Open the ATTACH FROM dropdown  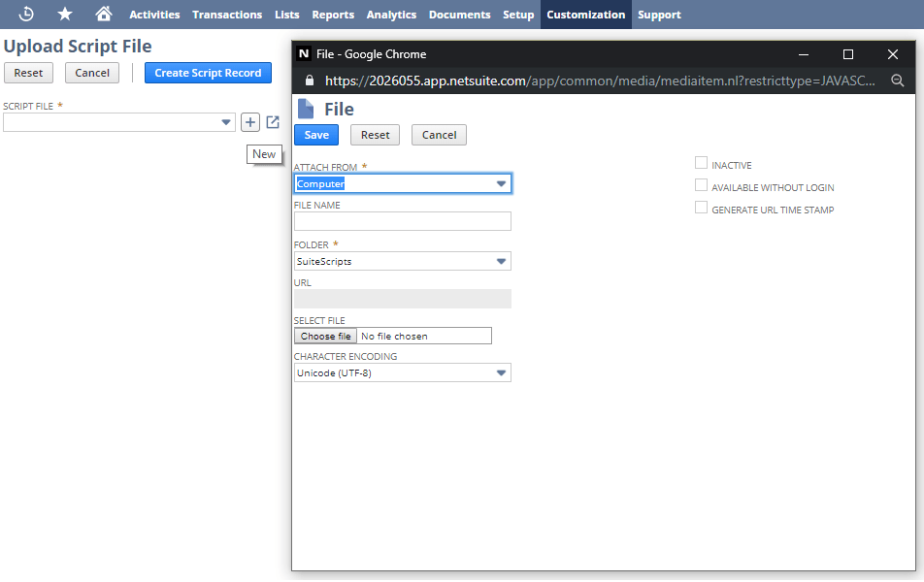pos(502,182)
